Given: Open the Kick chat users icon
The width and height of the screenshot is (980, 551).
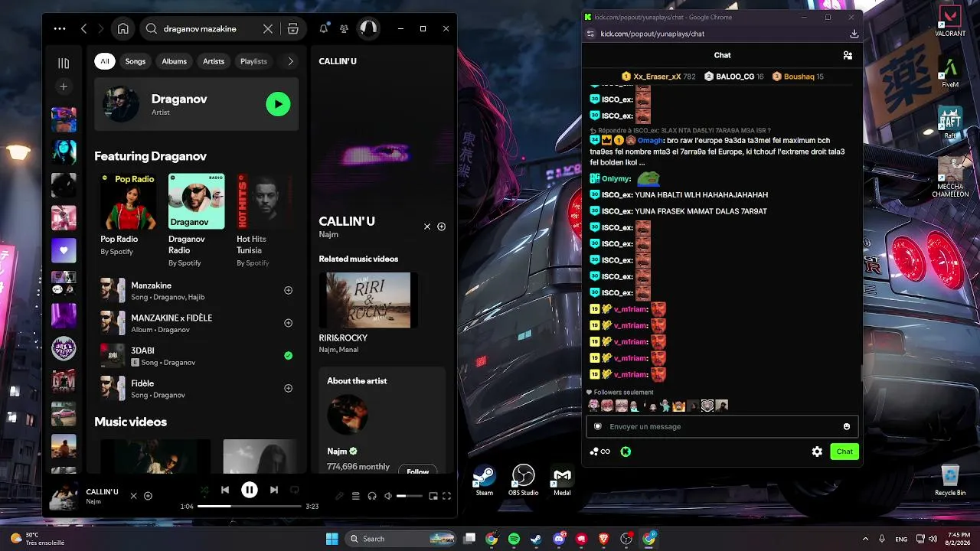Looking at the screenshot, I should tap(848, 55).
